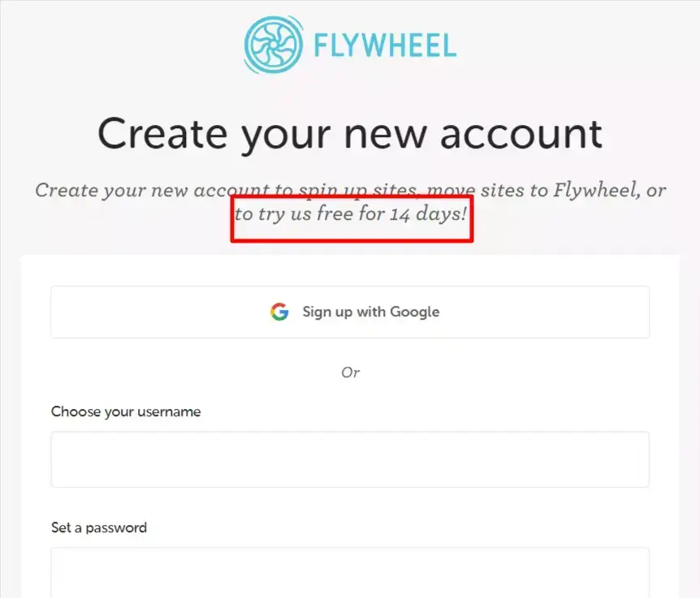Select the 'Choose your username' label
This screenshot has height=598, width=700.
126,411
